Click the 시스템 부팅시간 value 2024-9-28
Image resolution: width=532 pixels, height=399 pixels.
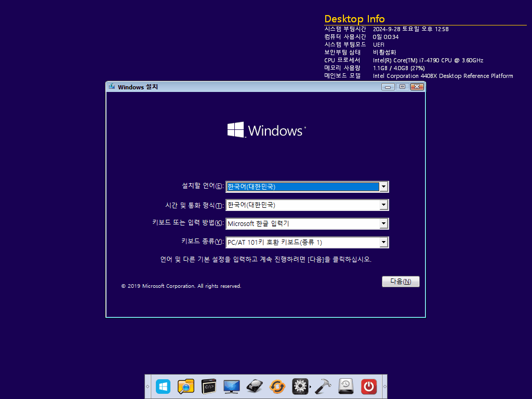coord(410,29)
